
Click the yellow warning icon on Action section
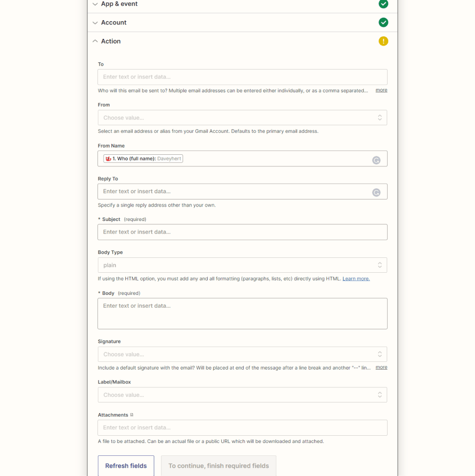[383, 41]
